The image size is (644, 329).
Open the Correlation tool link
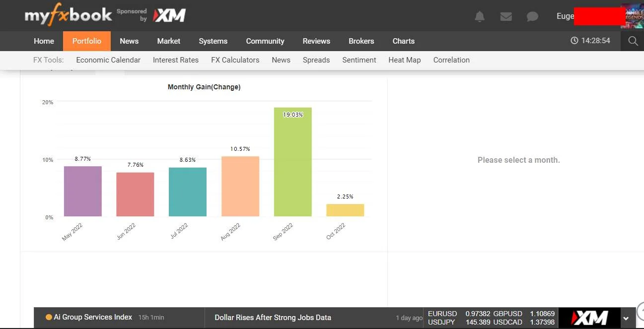click(x=451, y=60)
